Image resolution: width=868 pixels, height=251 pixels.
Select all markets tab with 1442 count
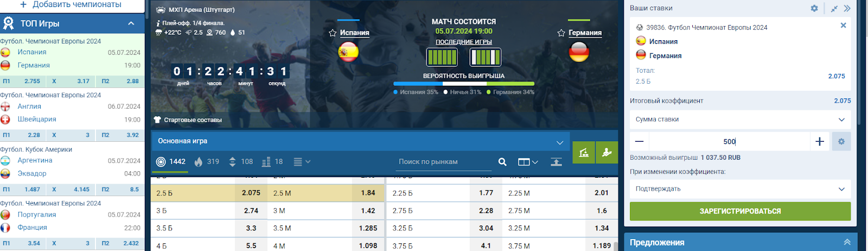[x=171, y=162]
